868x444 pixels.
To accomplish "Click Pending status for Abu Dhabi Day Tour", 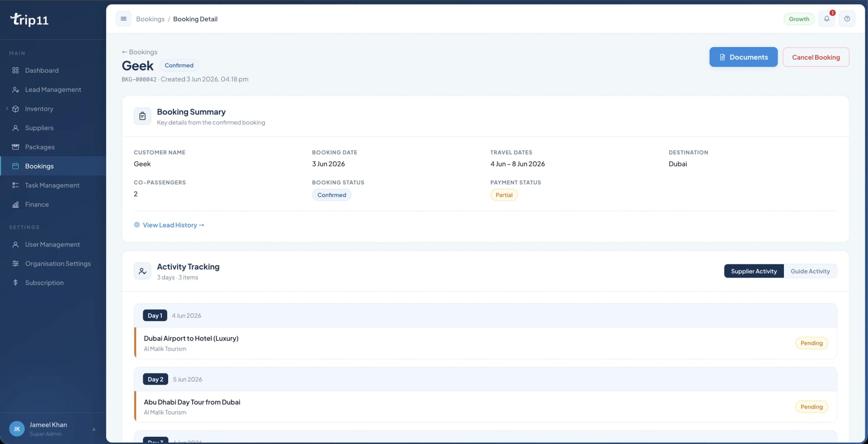I will (811, 407).
